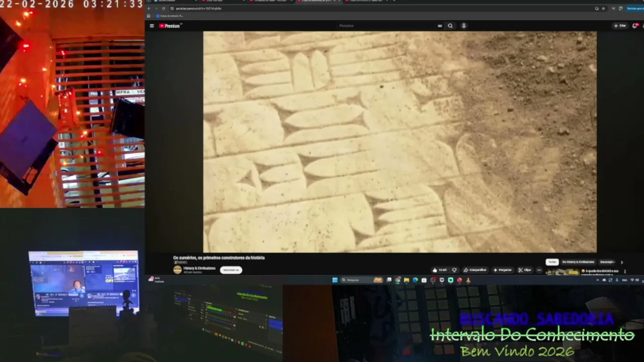Show hidden system tray icons chevron
The height and width of the screenshot is (362, 644).
pyautogui.click(x=599, y=280)
